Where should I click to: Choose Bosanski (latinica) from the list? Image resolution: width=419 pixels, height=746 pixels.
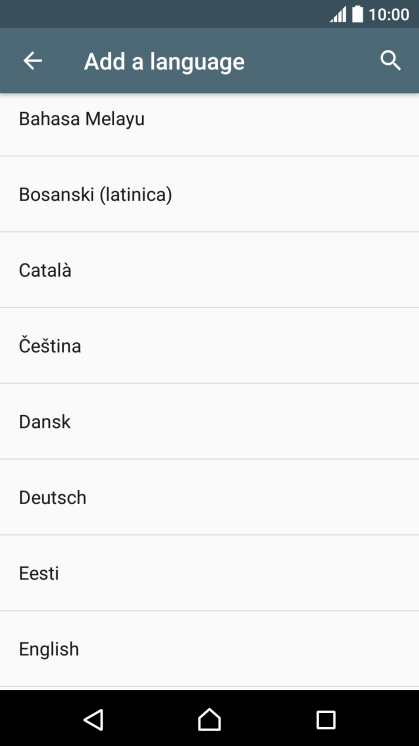pos(209,194)
